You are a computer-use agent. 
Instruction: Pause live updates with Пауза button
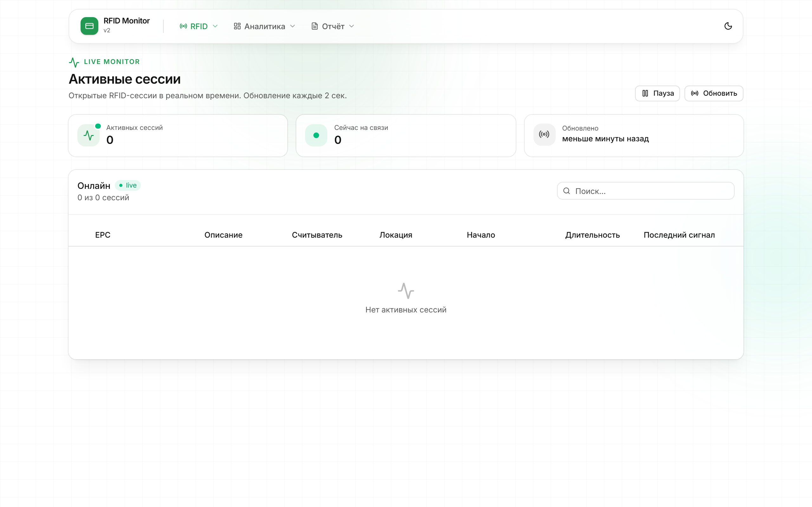657,93
